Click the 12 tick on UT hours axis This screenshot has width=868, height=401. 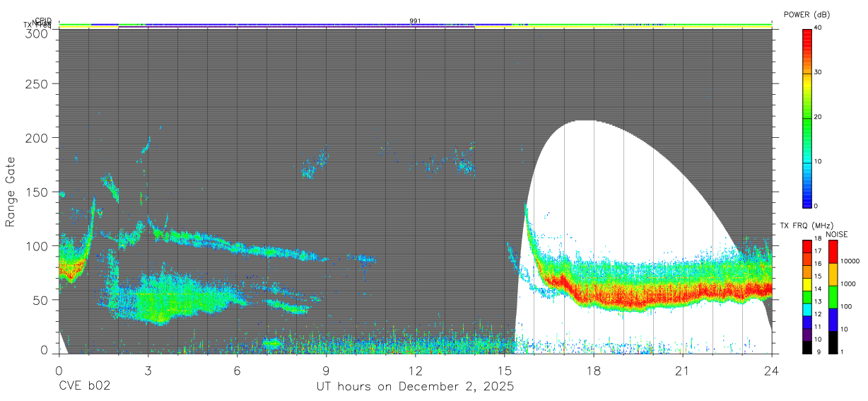415,370
